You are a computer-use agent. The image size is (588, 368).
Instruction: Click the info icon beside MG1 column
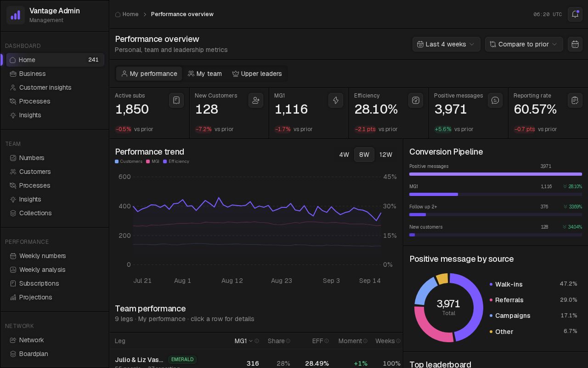(x=257, y=341)
